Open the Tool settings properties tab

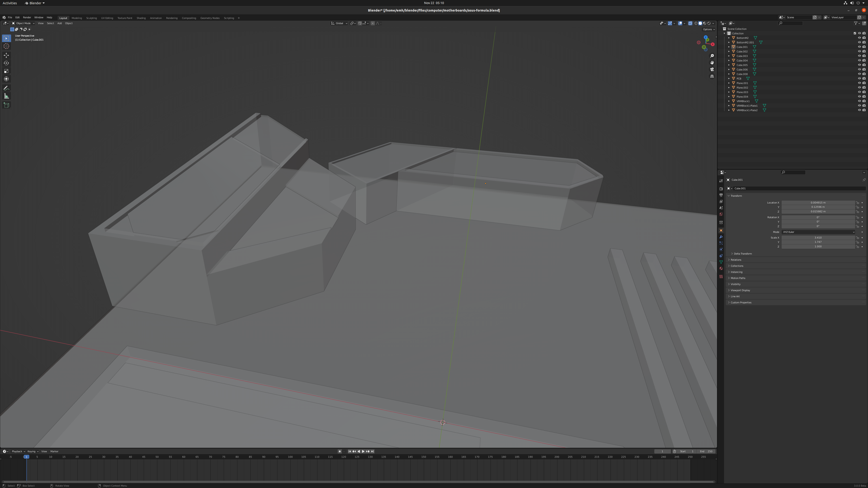click(x=721, y=181)
